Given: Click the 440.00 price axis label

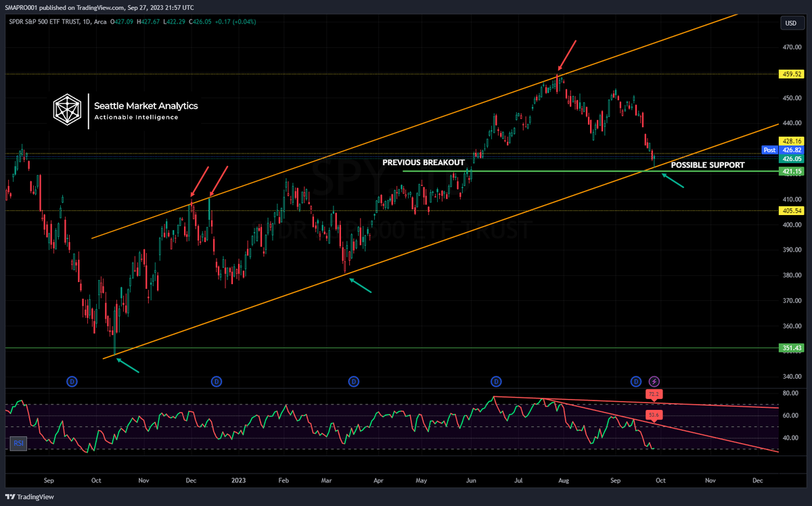Looking at the screenshot, I should pos(792,123).
